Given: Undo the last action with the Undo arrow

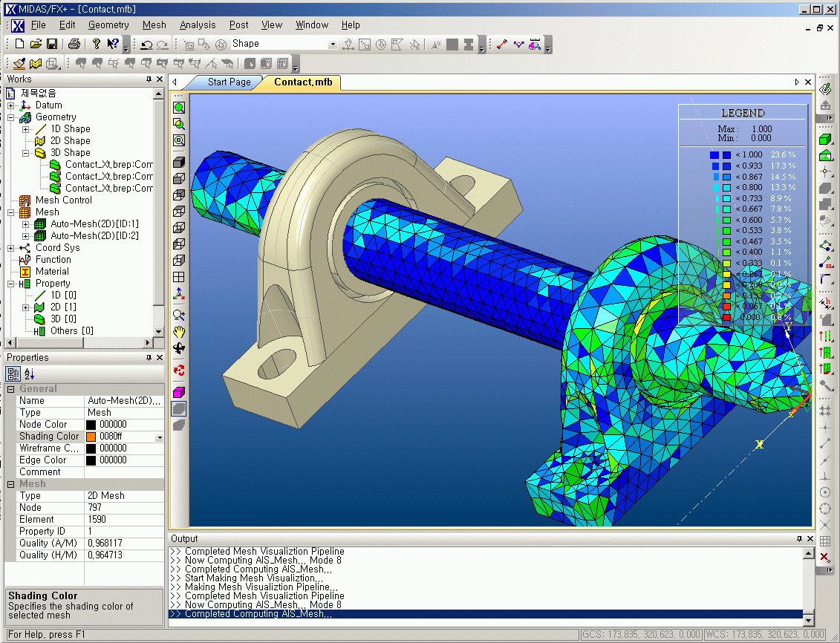Looking at the screenshot, I should pos(146,45).
